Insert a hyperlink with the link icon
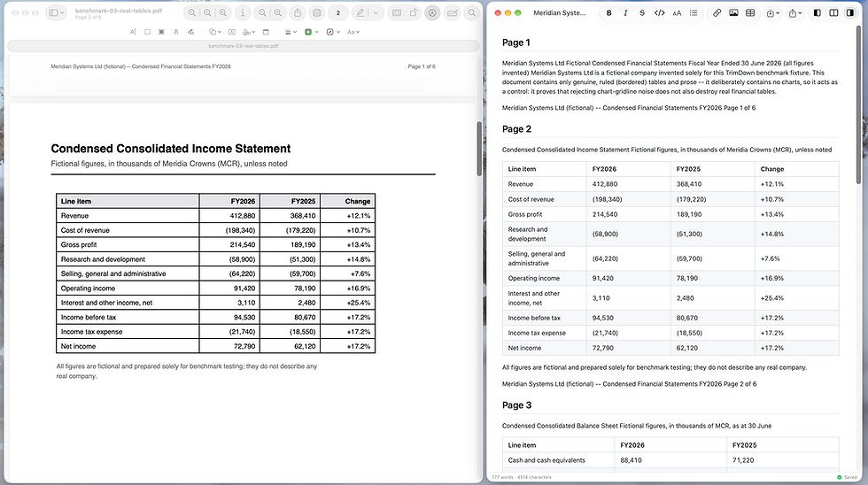The height and width of the screenshot is (485, 868). (717, 12)
